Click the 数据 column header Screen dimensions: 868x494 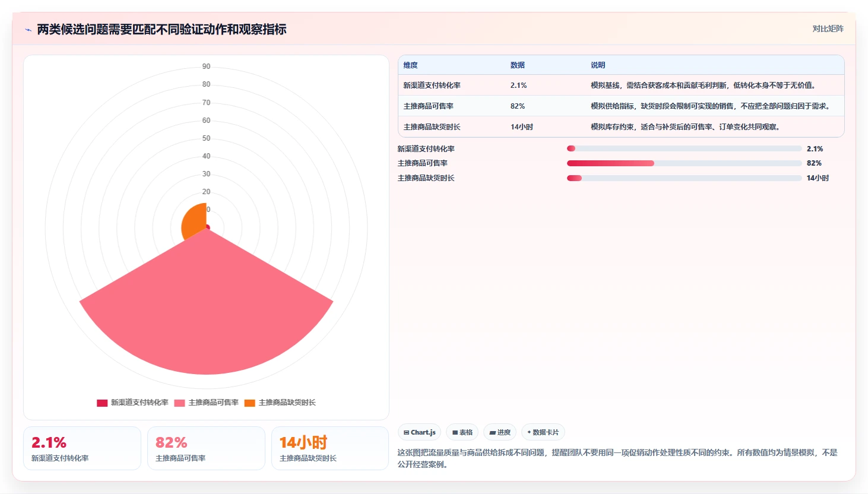(x=518, y=65)
